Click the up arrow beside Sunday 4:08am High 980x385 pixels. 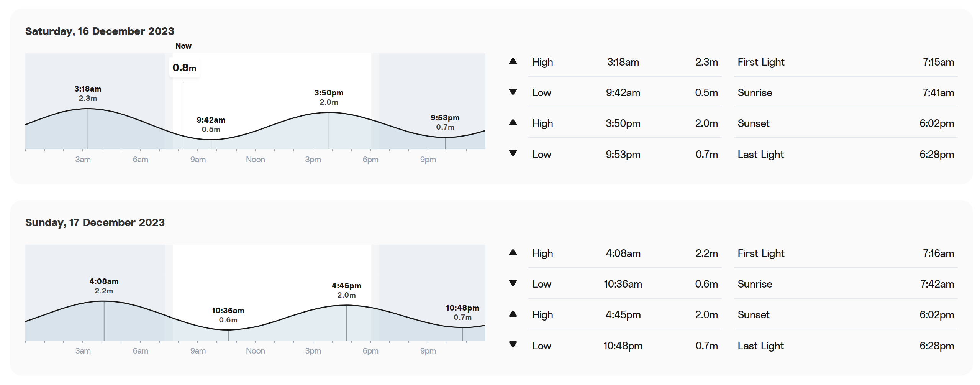point(513,253)
